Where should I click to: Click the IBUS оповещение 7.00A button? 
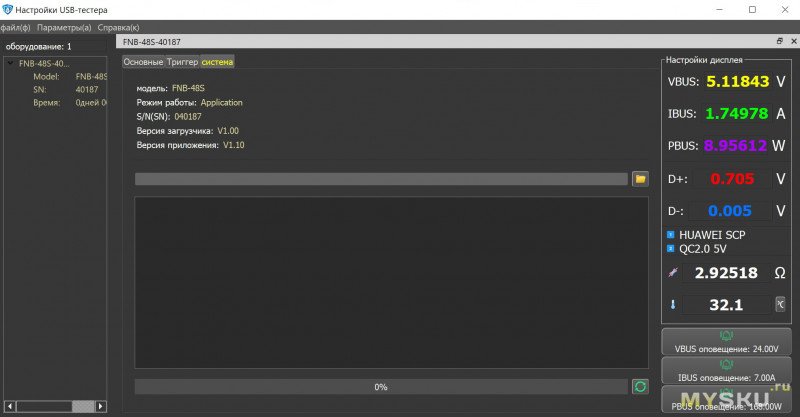click(x=727, y=371)
